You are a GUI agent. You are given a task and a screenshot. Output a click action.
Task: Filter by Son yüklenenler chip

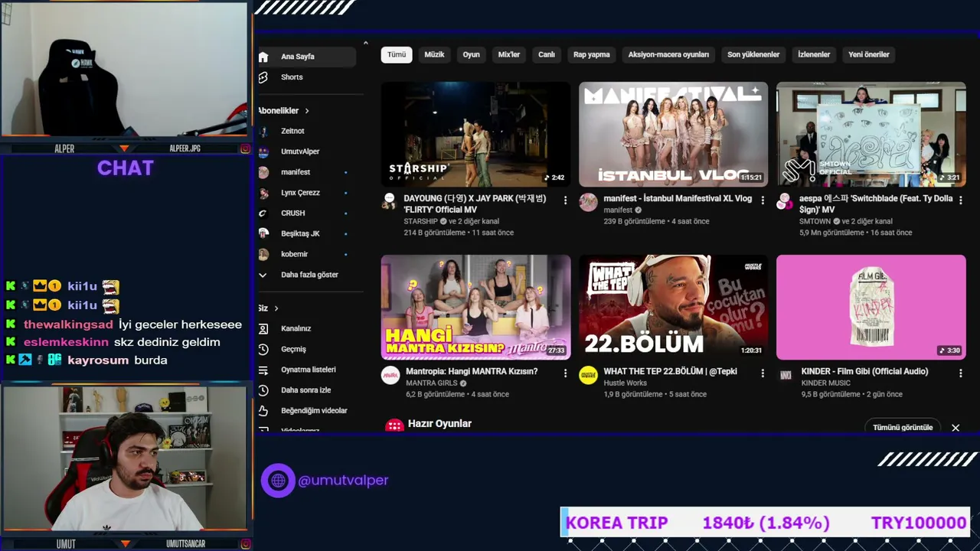pos(753,54)
